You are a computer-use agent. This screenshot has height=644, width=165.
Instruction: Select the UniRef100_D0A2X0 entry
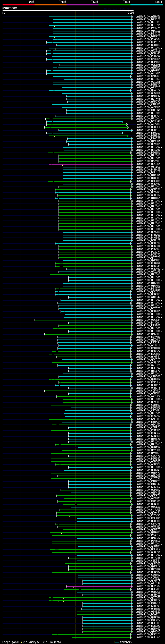click(148, 615)
